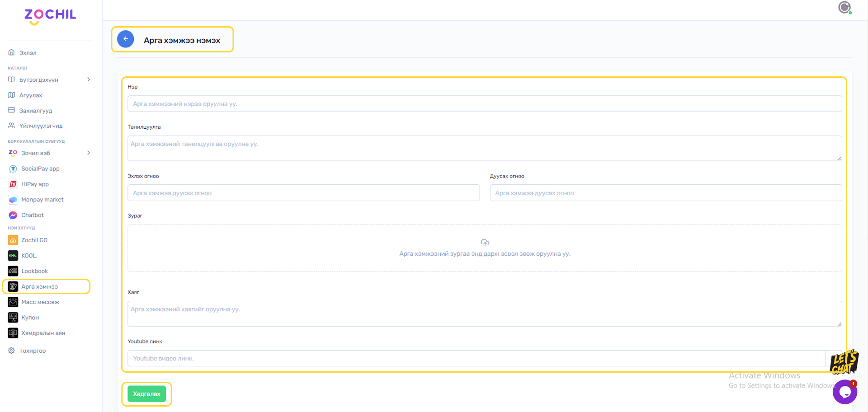Click the Chatbot messenger icon
Viewport: 868px width, 412px height.
pos(13,215)
